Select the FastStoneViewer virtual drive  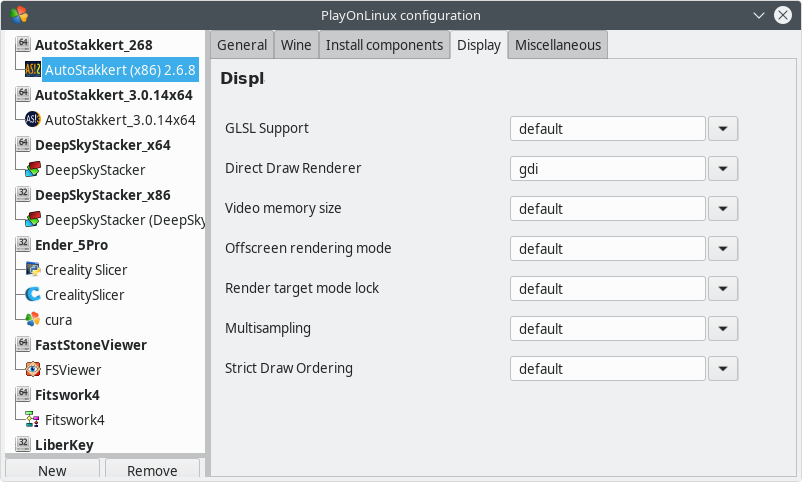click(x=91, y=345)
